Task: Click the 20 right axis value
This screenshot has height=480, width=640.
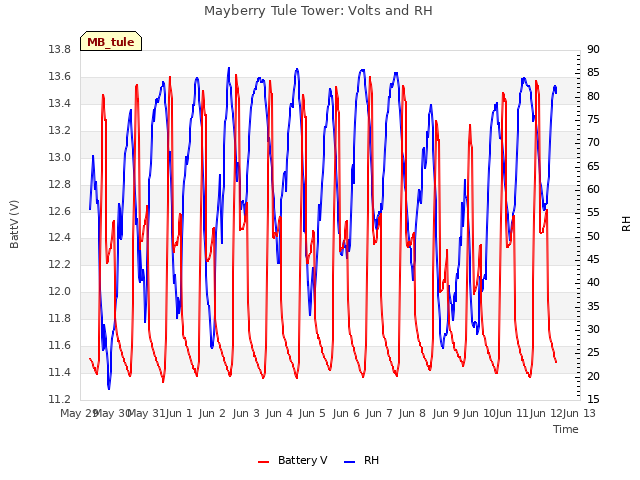Action: (593, 376)
